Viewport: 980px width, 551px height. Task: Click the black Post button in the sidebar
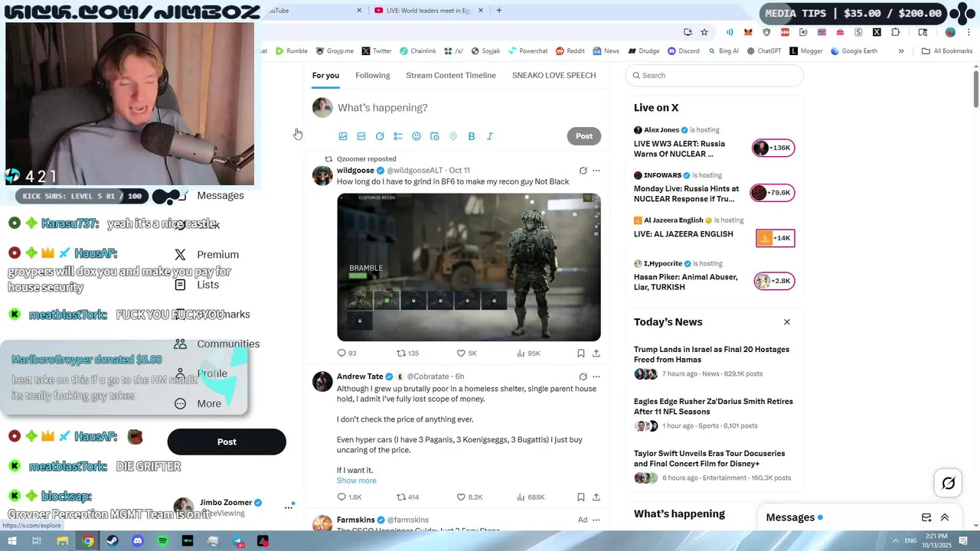(227, 442)
